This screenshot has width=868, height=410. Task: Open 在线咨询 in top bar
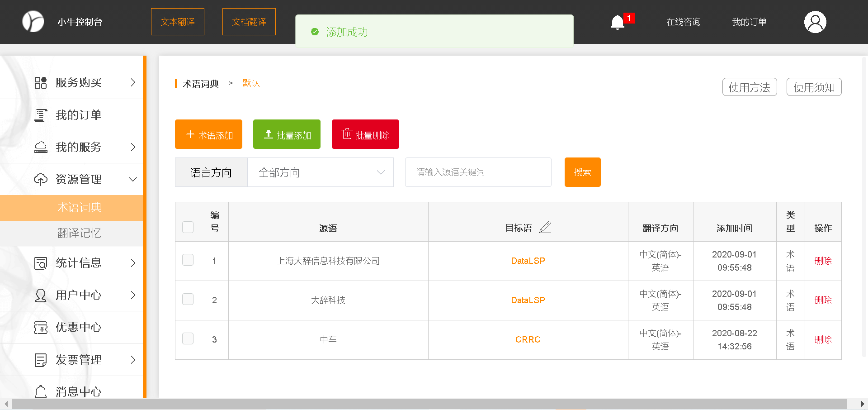point(684,22)
